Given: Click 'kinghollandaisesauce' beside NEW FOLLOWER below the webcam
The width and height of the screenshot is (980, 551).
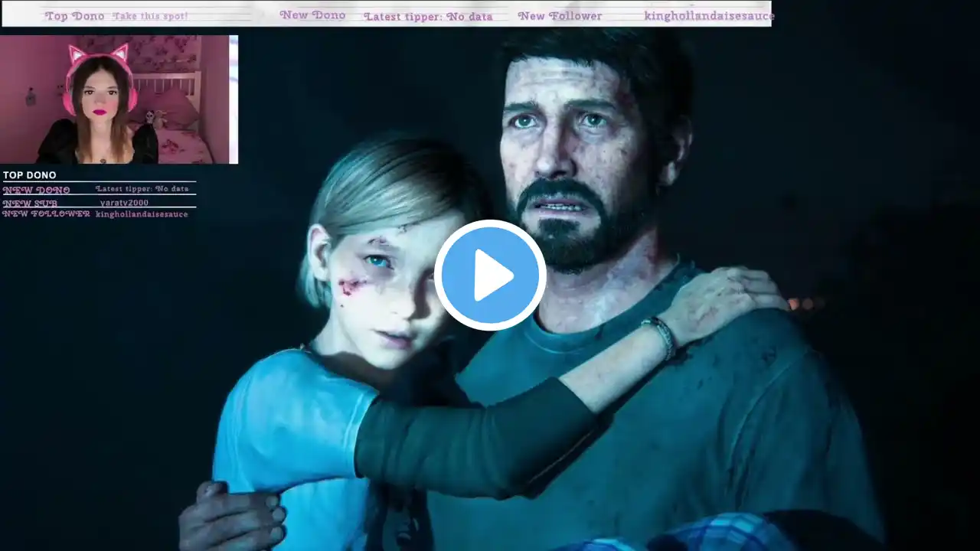Looking at the screenshot, I should pos(142,214).
